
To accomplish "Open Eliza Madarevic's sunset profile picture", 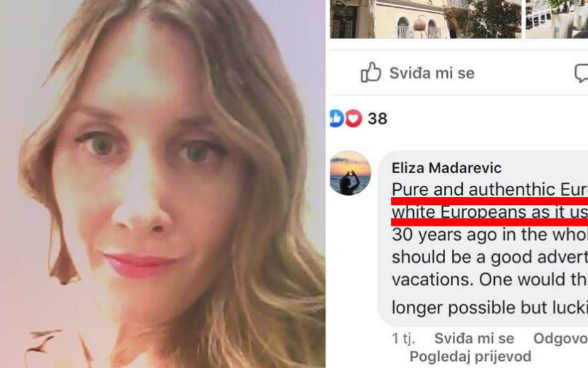I will click(x=351, y=173).
